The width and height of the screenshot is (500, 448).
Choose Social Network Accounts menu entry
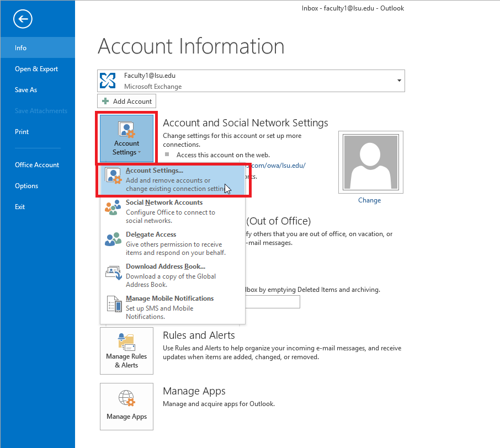(173, 212)
